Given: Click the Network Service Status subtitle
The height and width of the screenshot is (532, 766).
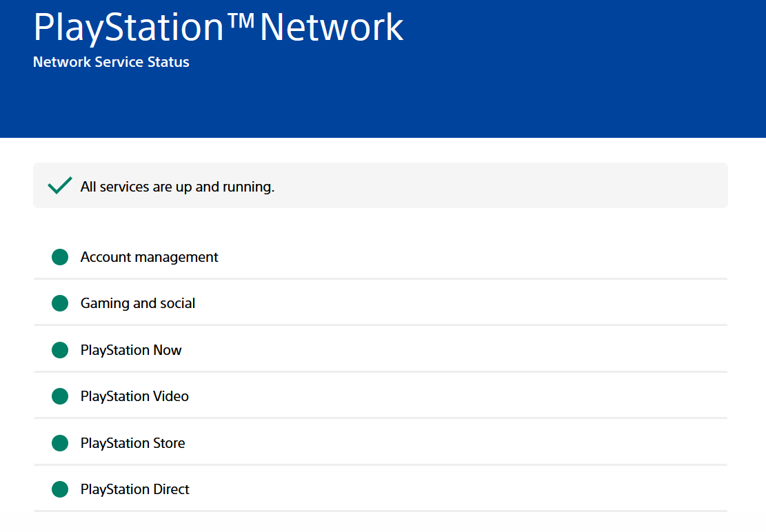Looking at the screenshot, I should tap(111, 62).
